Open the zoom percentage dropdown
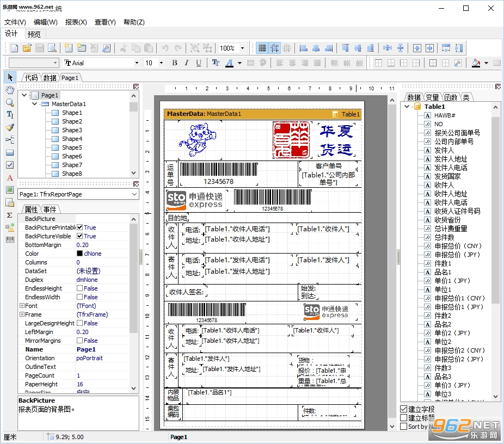Image resolution: width=504 pixels, height=444 pixels. [x=243, y=48]
